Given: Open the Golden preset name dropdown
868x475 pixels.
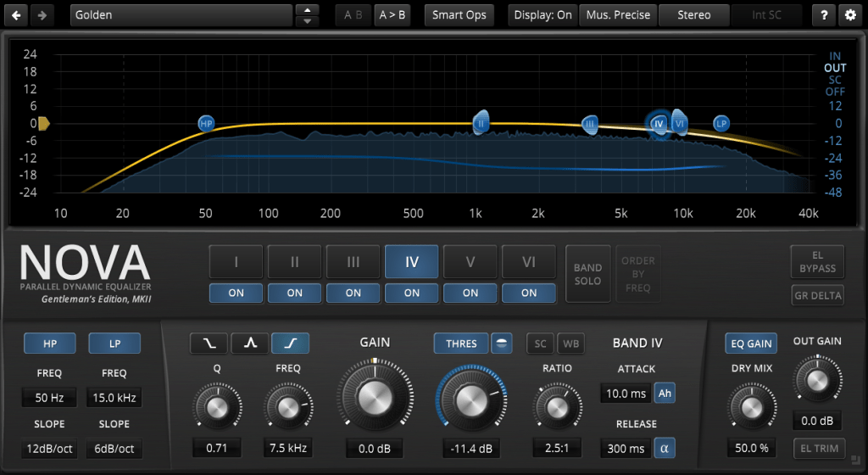Looking at the screenshot, I should point(181,15).
